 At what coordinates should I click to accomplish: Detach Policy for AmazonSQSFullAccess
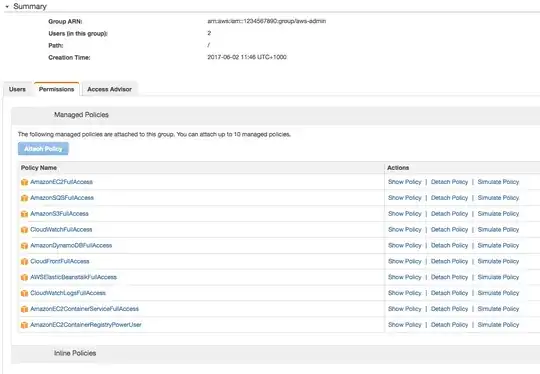pos(449,198)
